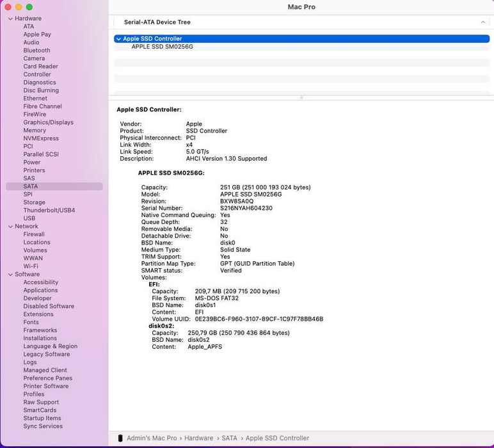Image resolution: width=494 pixels, height=448 pixels.
Task: Select Storage in the sidebar
Action: (34, 202)
